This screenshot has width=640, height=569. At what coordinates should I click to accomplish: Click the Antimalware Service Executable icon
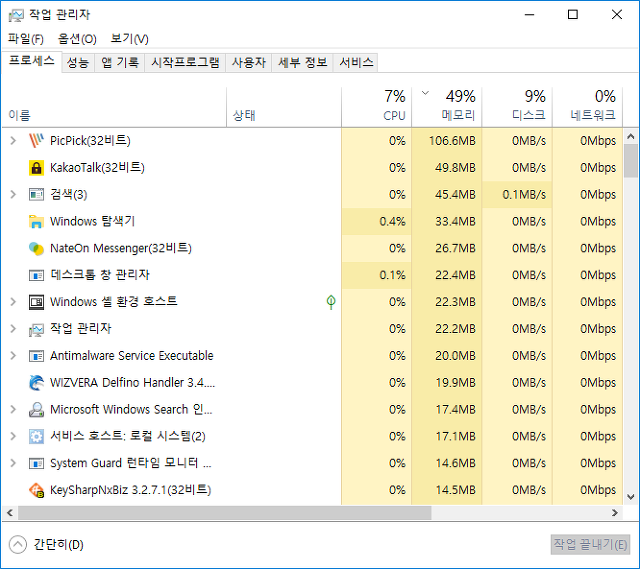point(36,356)
